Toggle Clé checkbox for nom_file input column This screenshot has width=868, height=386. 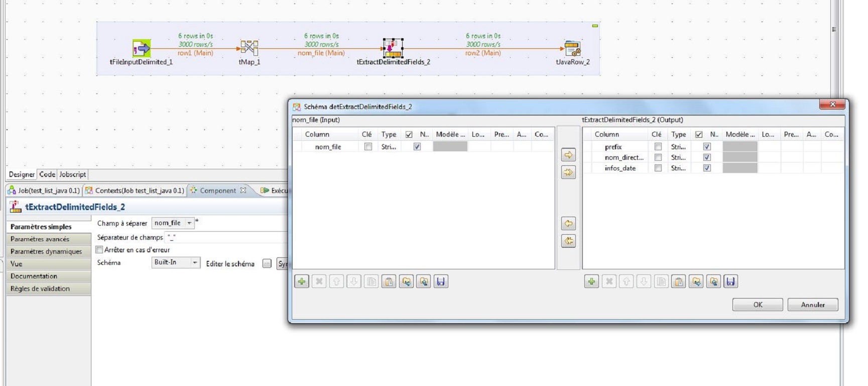(x=368, y=147)
